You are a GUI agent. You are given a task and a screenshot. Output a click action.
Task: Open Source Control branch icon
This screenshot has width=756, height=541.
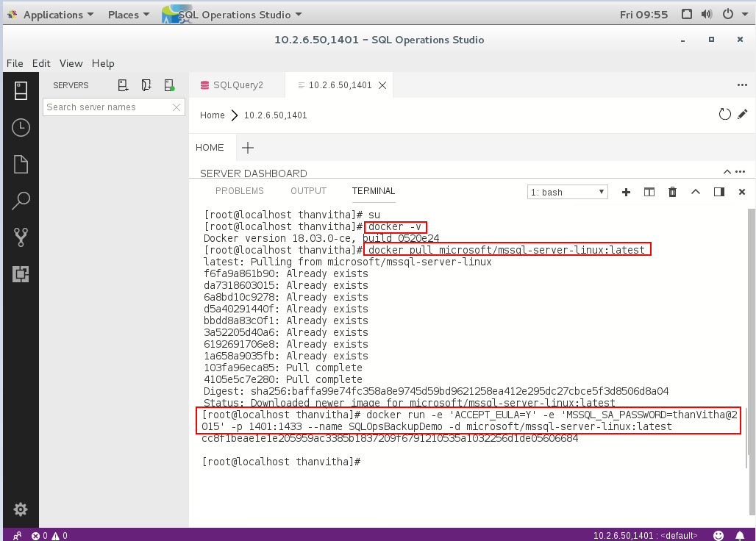(21, 237)
